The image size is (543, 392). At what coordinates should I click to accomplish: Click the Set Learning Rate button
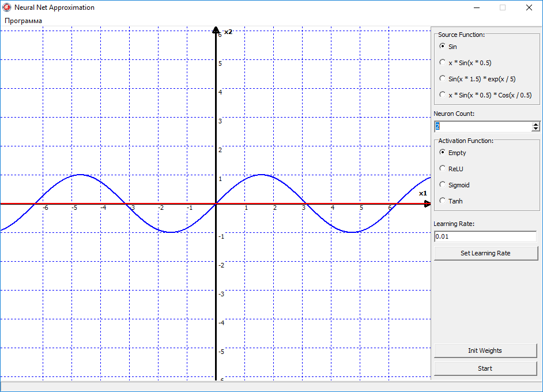485,253
